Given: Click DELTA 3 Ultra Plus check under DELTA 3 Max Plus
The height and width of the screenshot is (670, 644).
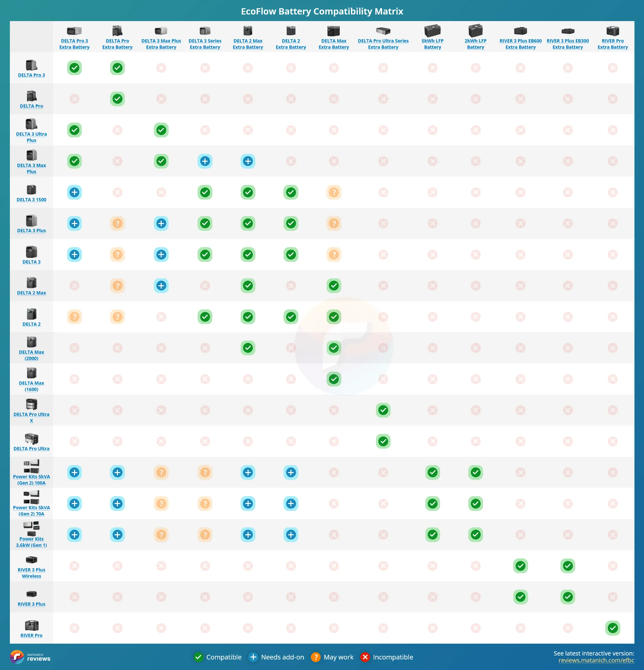Looking at the screenshot, I should 161,130.
